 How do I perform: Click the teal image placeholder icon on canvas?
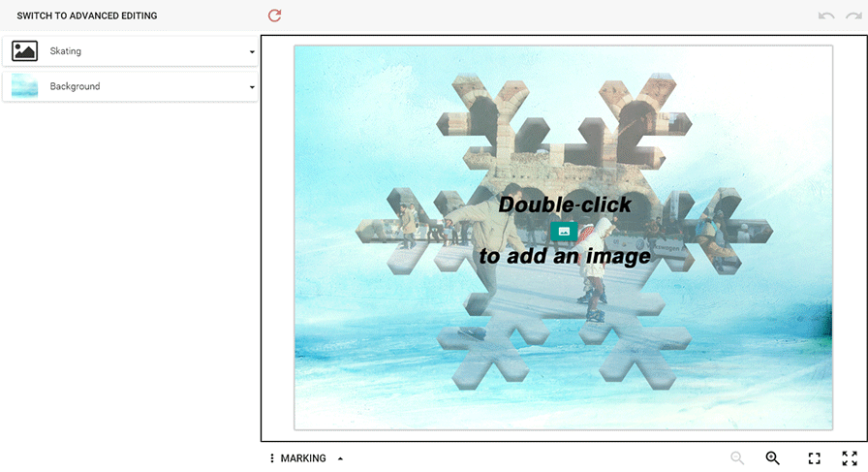point(564,231)
